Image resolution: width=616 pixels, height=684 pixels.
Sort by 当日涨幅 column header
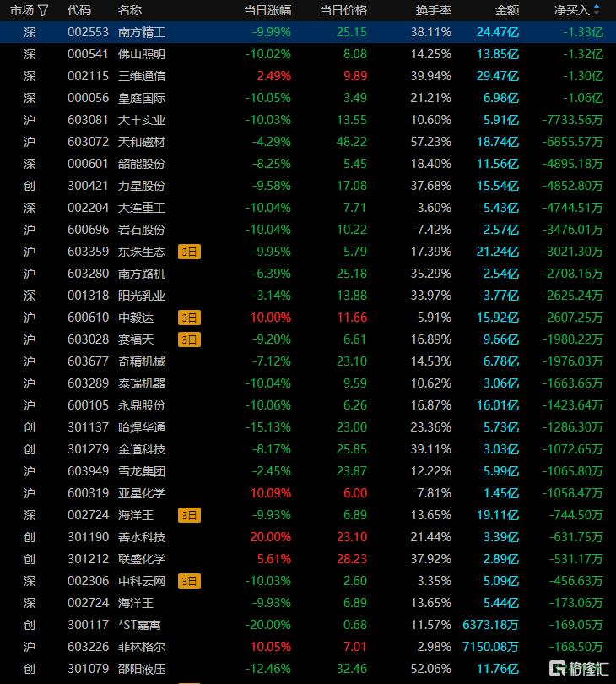[x=267, y=10]
